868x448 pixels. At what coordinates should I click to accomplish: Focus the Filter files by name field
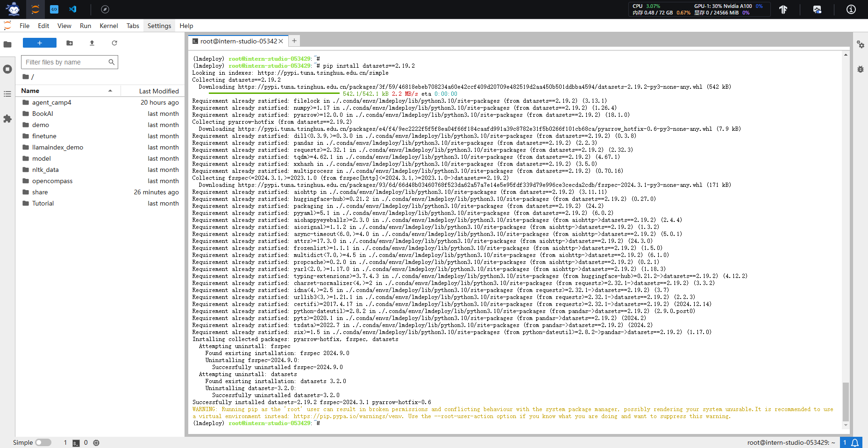point(70,62)
